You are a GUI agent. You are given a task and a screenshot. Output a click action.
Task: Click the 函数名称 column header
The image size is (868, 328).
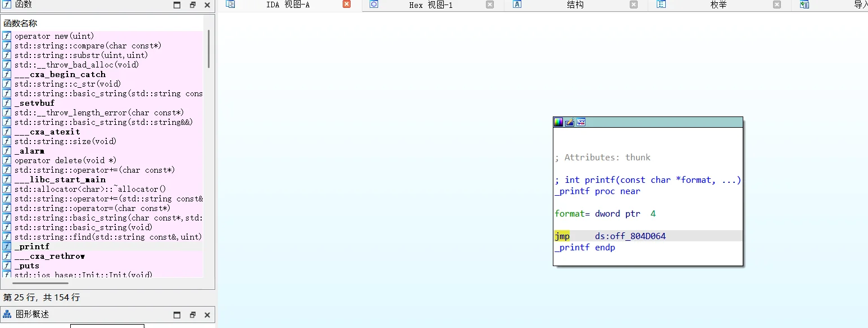(x=20, y=23)
